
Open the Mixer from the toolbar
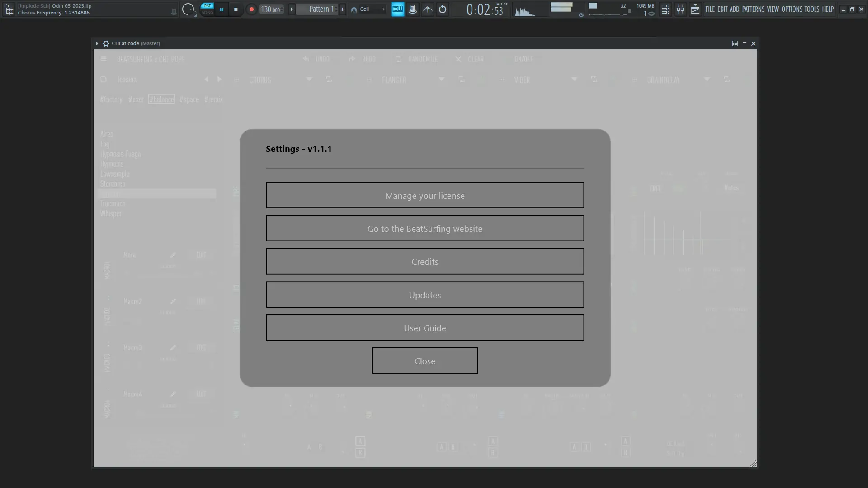(x=680, y=9)
